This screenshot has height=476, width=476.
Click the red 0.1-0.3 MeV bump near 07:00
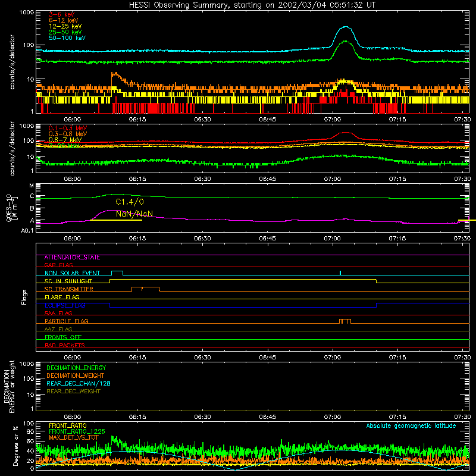tap(346, 133)
